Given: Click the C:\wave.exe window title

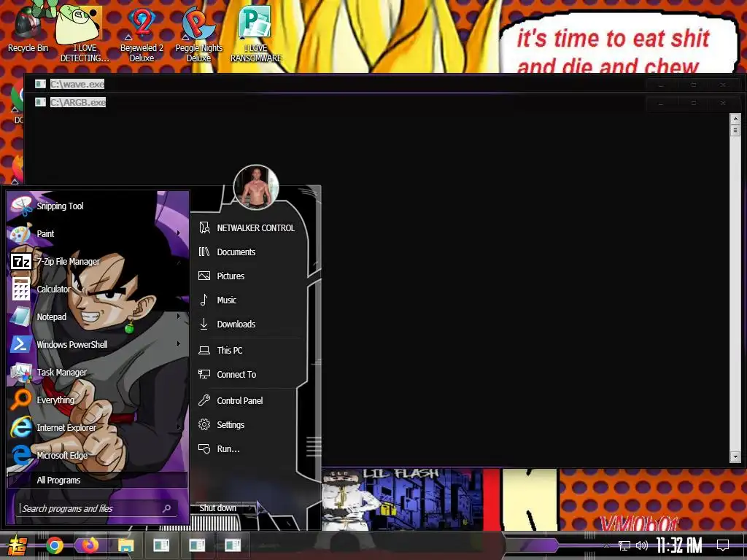Looking at the screenshot, I should [x=77, y=85].
